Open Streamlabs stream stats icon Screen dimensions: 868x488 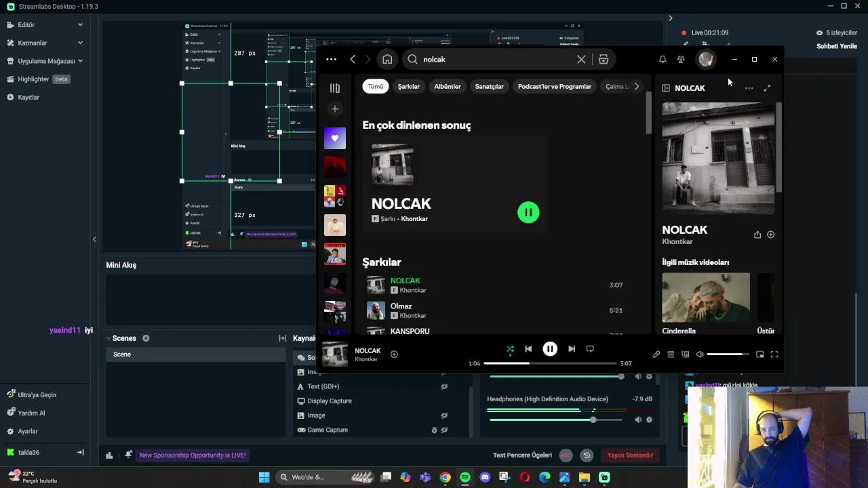109,455
